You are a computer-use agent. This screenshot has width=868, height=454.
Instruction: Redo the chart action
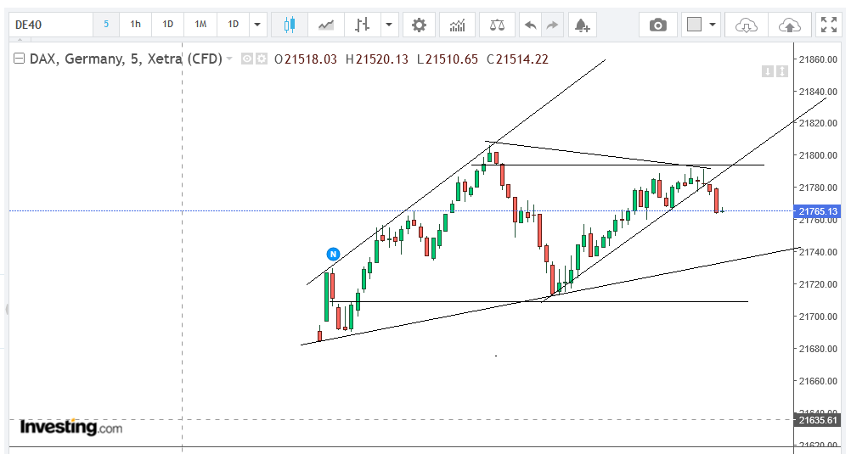pyautogui.click(x=552, y=25)
